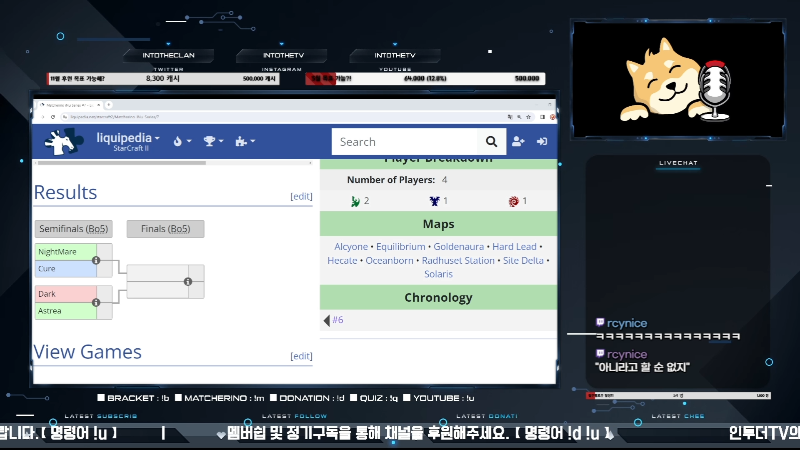This screenshot has height=450, width=800.
Task: Click the Chronology section header
Action: click(x=438, y=297)
